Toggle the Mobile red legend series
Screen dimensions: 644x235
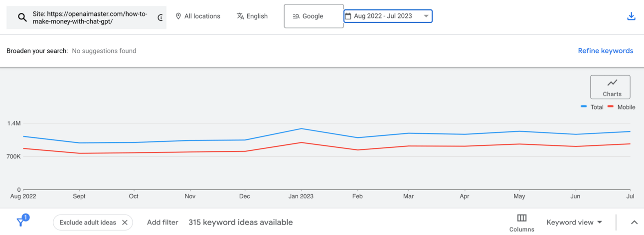coord(622,107)
